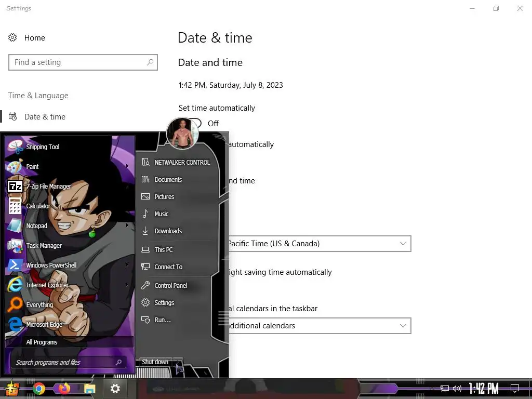This screenshot has height=399, width=532.
Task: Open network icon in system tray
Action: 445,389
